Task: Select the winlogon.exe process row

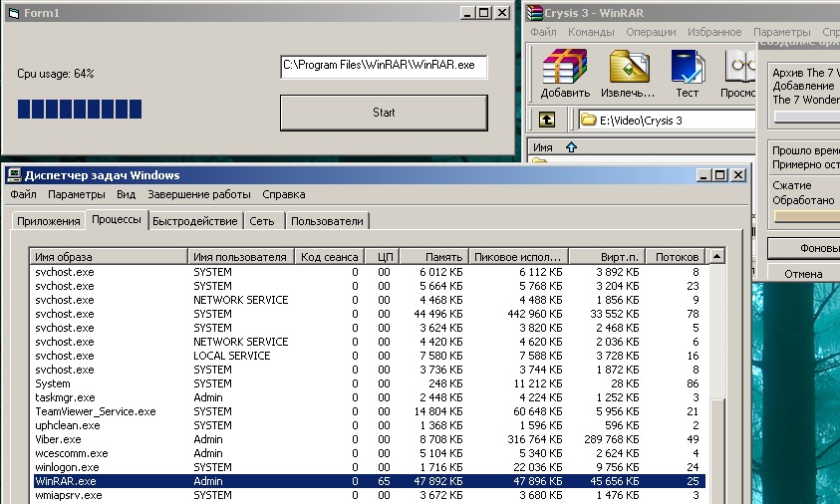Action: point(369,467)
